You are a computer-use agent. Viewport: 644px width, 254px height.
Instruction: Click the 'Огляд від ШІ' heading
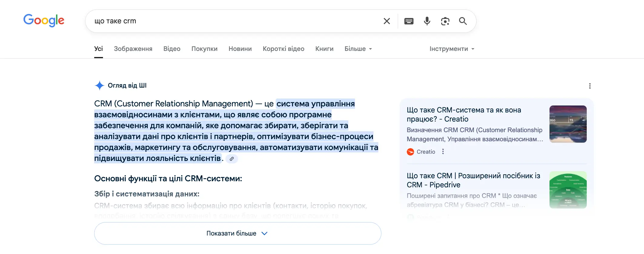127,85
